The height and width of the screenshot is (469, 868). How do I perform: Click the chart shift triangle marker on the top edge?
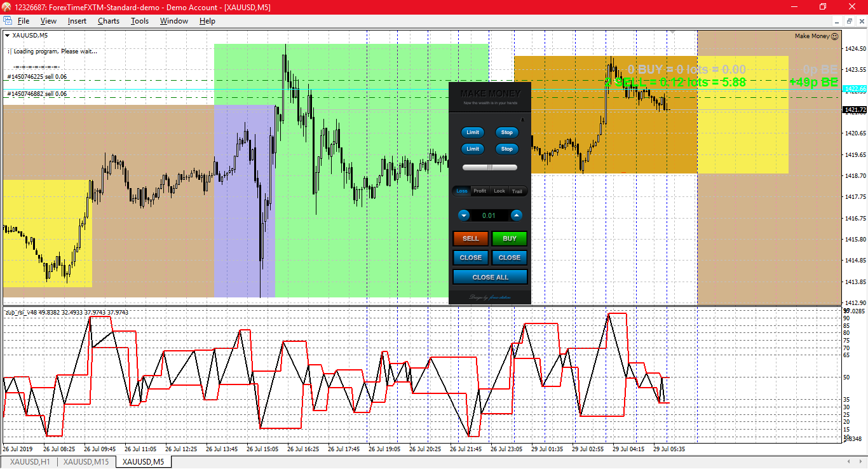(x=672, y=32)
